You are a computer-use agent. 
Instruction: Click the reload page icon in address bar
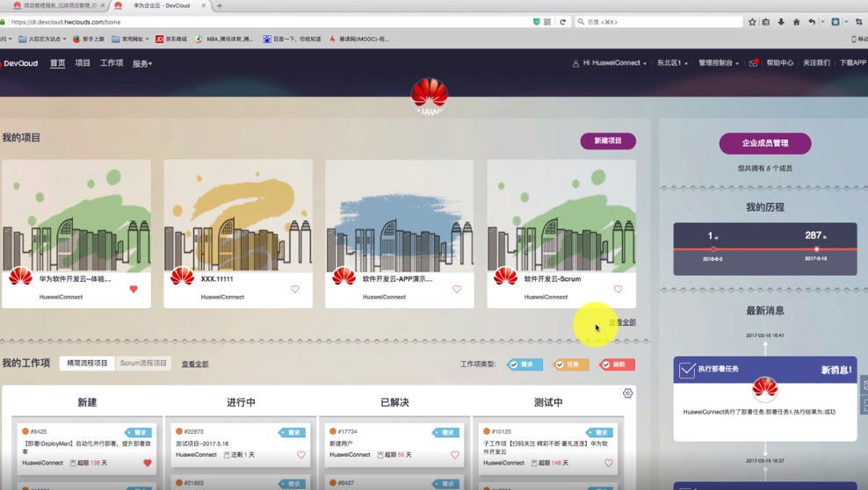(563, 22)
